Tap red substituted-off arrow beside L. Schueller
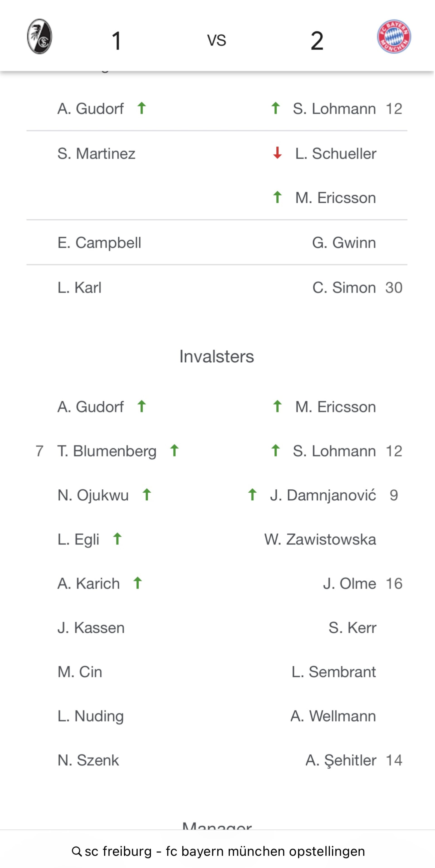The height and width of the screenshot is (868, 435). click(x=277, y=153)
